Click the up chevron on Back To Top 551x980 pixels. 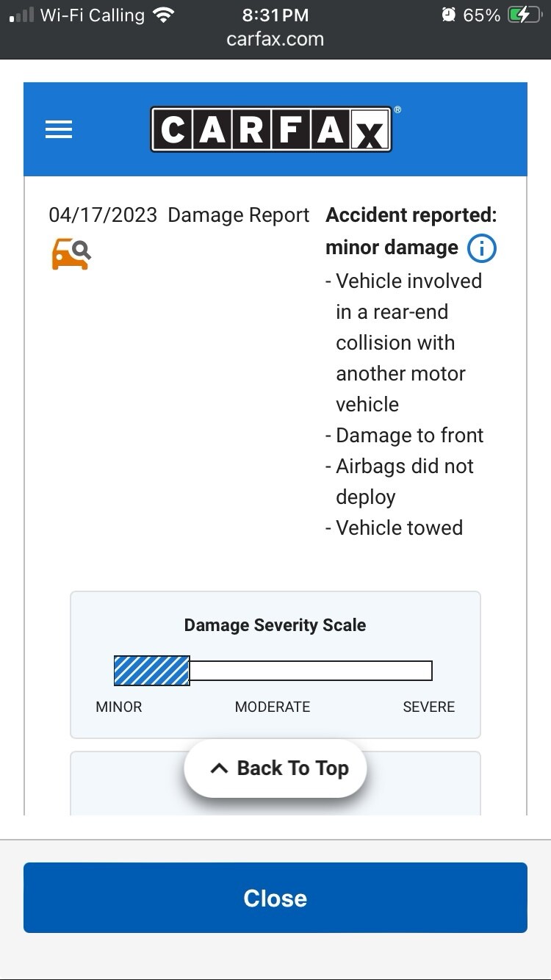[219, 768]
